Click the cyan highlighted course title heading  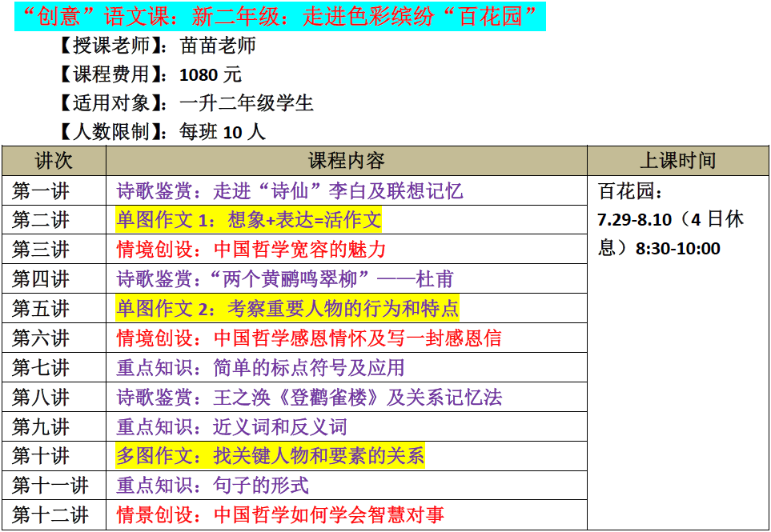click(279, 16)
